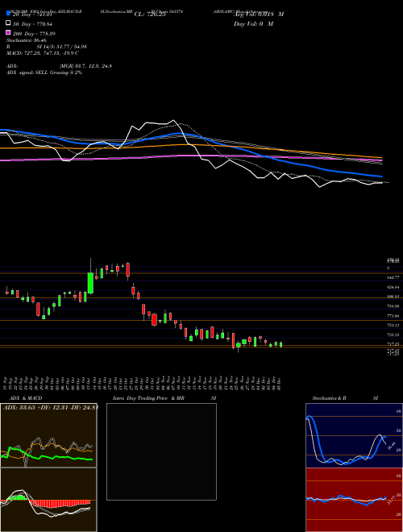The height and width of the screenshot is (532, 403).
Task: Click the white 50 Day legend swatch
Action: [x=8, y=23]
